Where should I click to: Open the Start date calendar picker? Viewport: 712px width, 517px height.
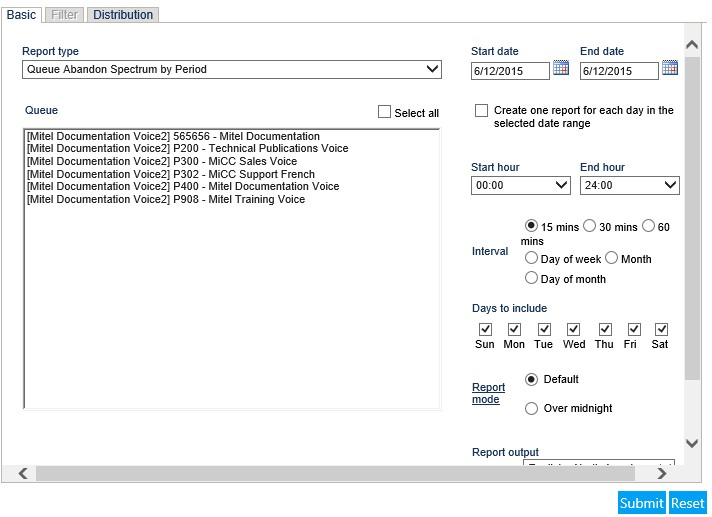point(561,68)
